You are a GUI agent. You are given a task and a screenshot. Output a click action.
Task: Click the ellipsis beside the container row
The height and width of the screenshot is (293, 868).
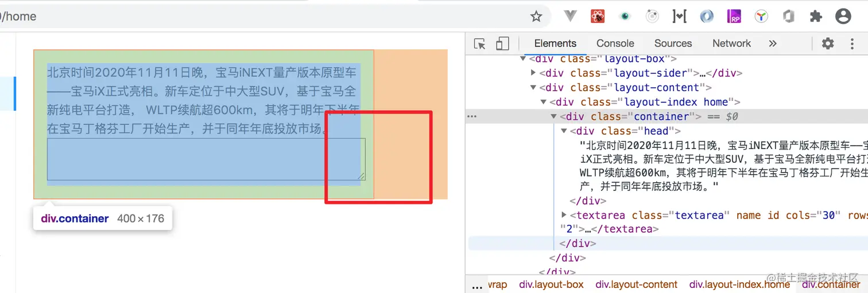tap(472, 116)
